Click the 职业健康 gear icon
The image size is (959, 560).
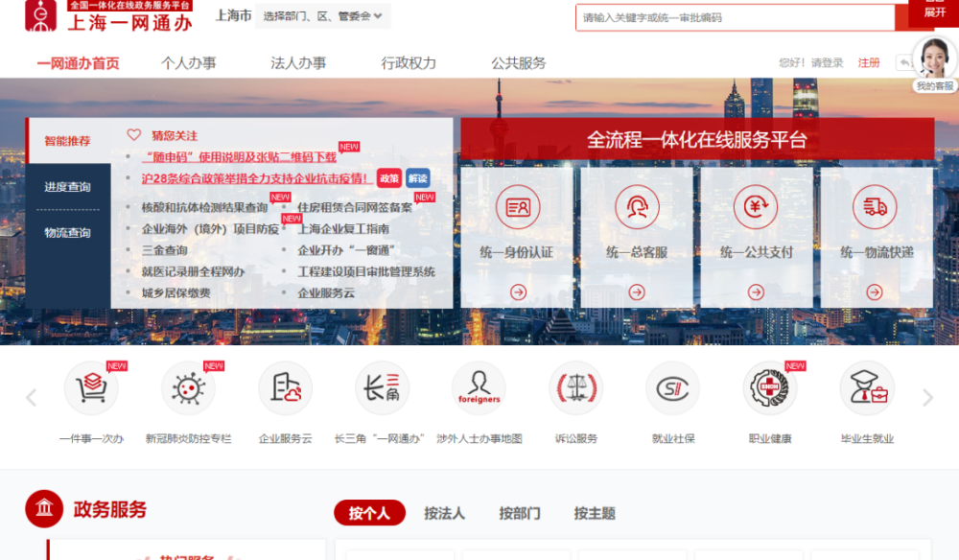coord(769,387)
